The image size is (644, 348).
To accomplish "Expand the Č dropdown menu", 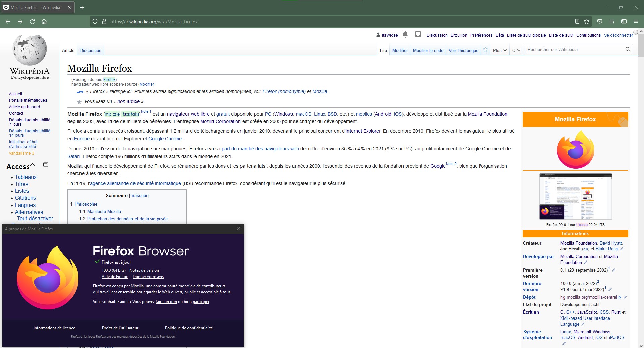I will [x=516, y=50].
